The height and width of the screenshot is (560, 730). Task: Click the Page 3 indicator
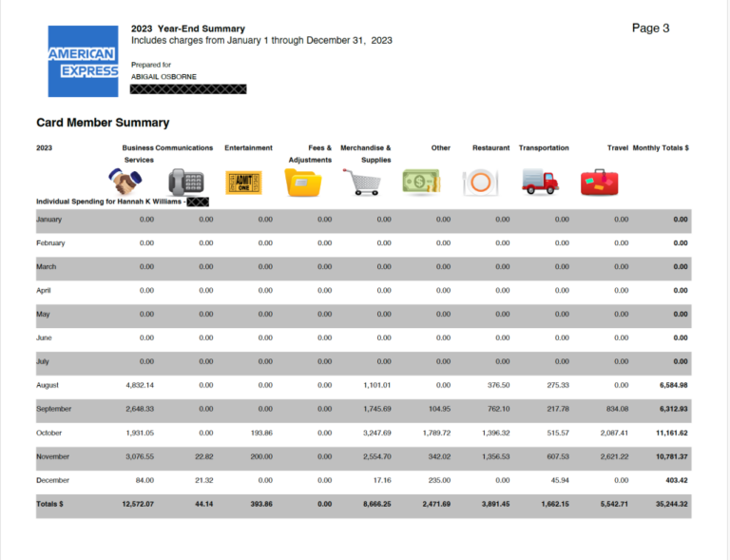click(x=650, y=29)
